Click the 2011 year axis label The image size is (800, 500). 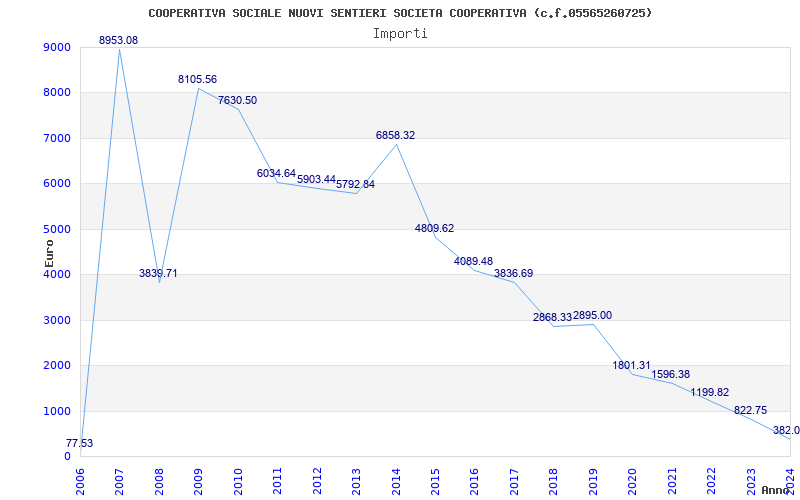click(x=278, y=481)
